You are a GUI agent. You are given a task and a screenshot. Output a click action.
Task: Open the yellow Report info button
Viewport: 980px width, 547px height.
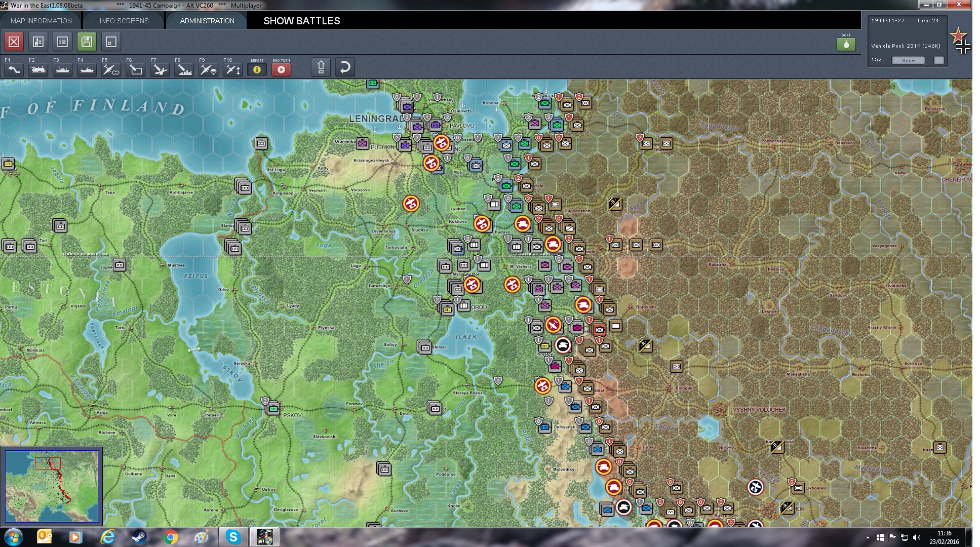pyautogui.click(x=257, y=69)
